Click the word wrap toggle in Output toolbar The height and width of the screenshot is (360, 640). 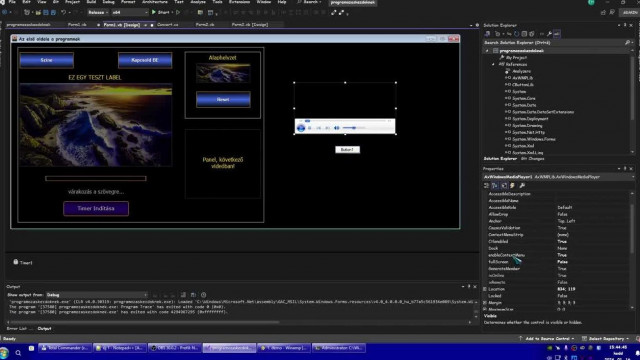(193, 295)
